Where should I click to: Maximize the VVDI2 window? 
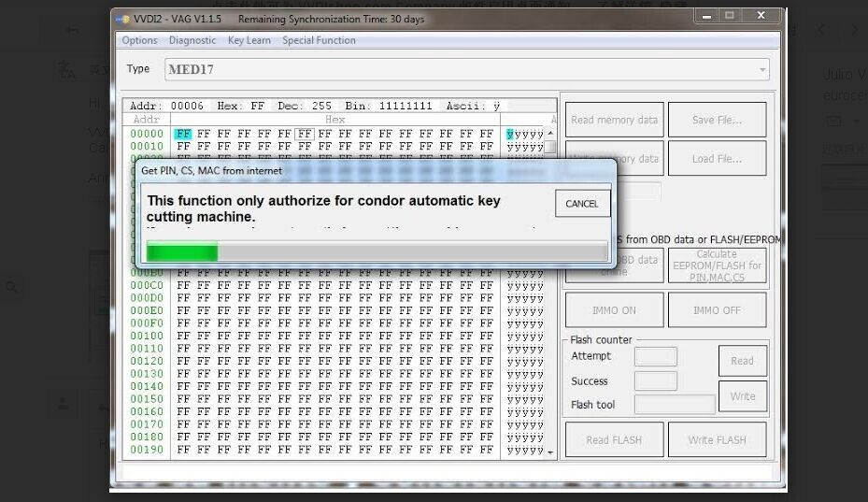(x=730, y=16)
